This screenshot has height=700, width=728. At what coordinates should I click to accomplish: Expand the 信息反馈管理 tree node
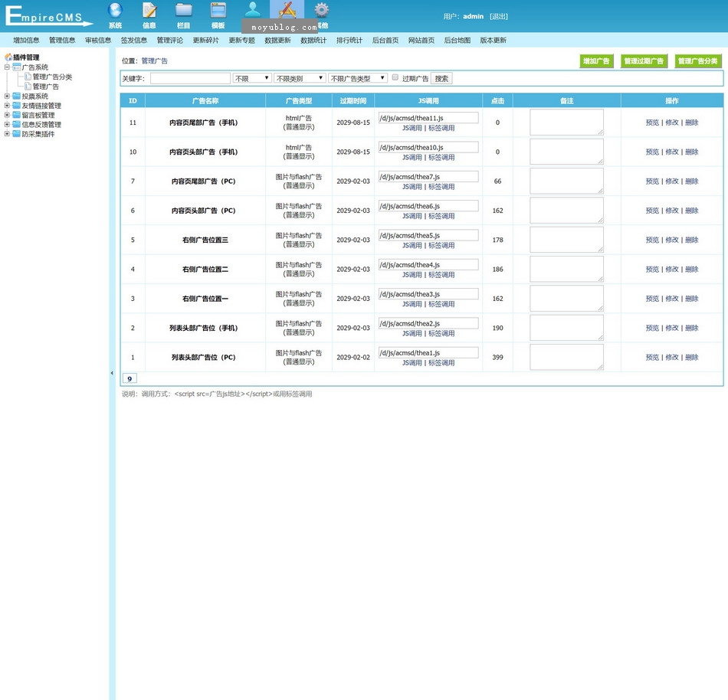(x=7, y=124)
